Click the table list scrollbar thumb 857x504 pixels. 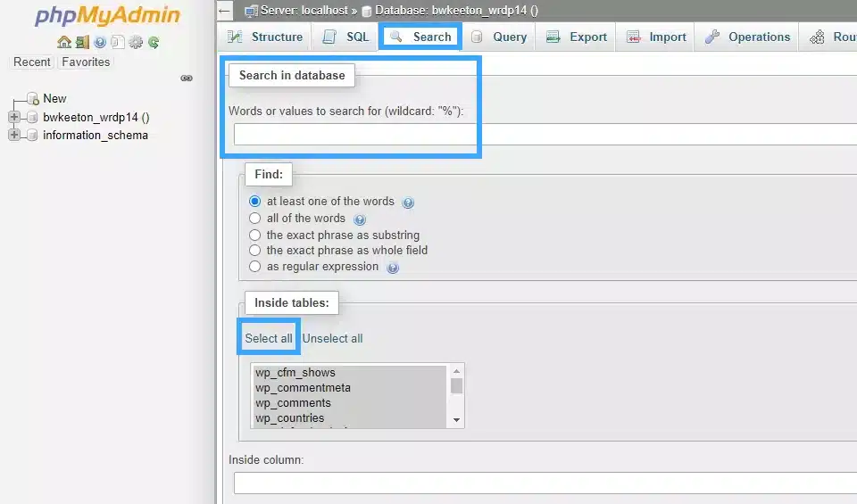[x=456, y=385]
